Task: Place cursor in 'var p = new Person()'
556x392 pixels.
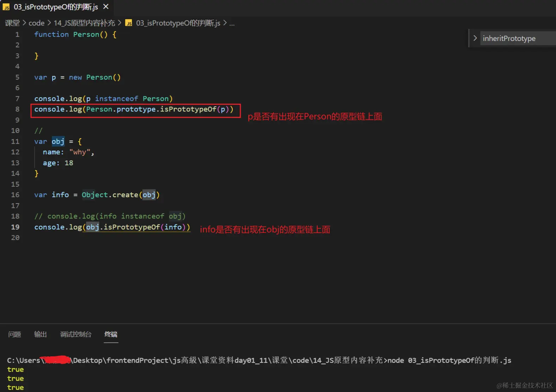Action: 77,77
